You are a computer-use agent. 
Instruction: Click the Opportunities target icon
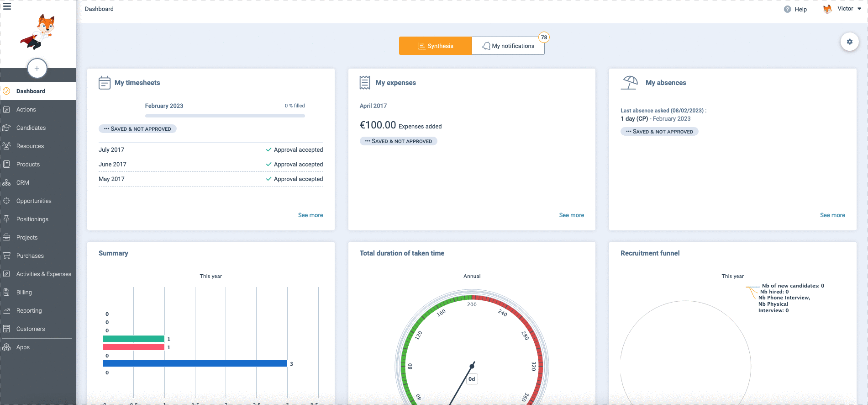click(x=6, y=201)
